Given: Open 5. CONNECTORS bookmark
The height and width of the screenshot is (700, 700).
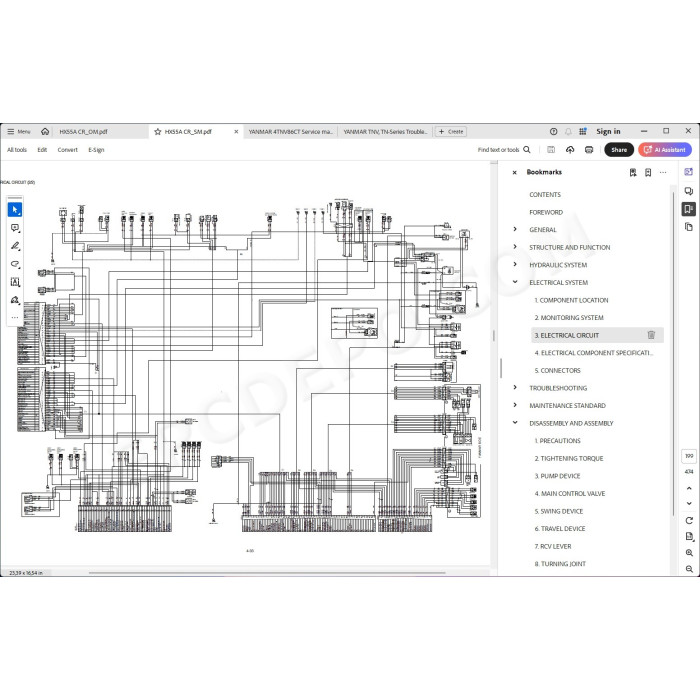Looking at the screenshot, I should 557,371.
